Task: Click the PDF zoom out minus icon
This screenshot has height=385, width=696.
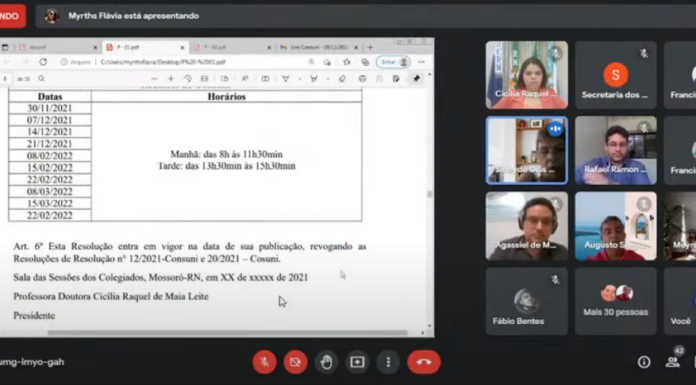Action: [154, 79]
